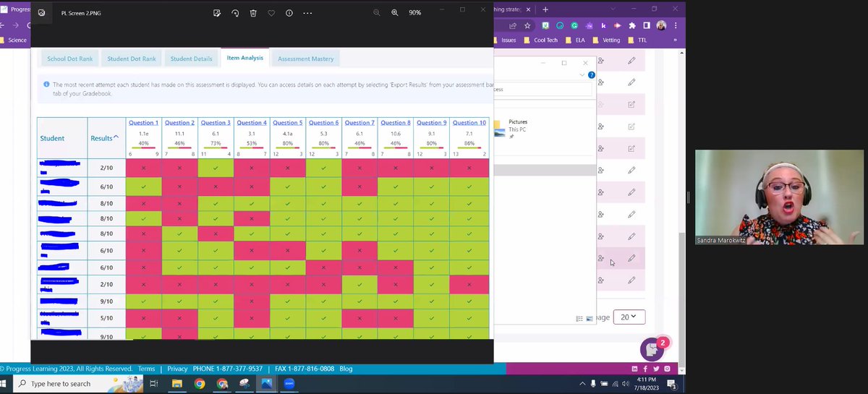The height and width of the screenshot is (394, 868).
Task: Expand the file dialog ribbon chevron
Action: click(582, 75)
